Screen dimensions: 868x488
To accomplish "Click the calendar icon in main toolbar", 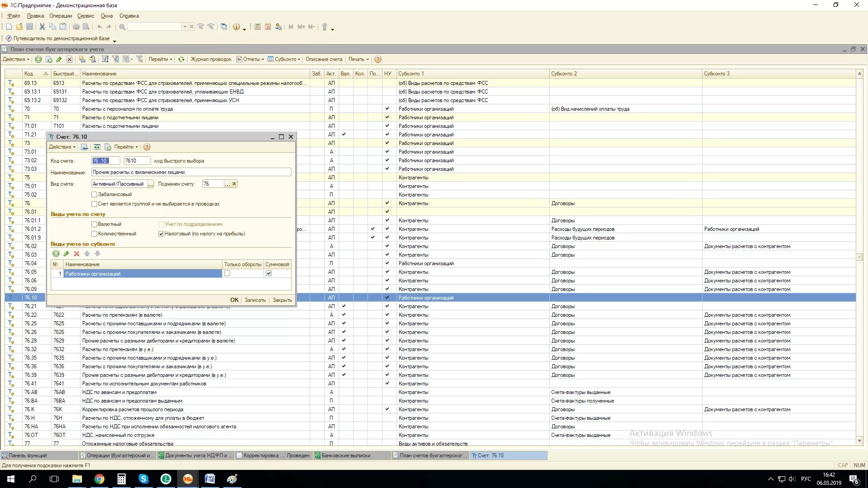I will (268, 27).
